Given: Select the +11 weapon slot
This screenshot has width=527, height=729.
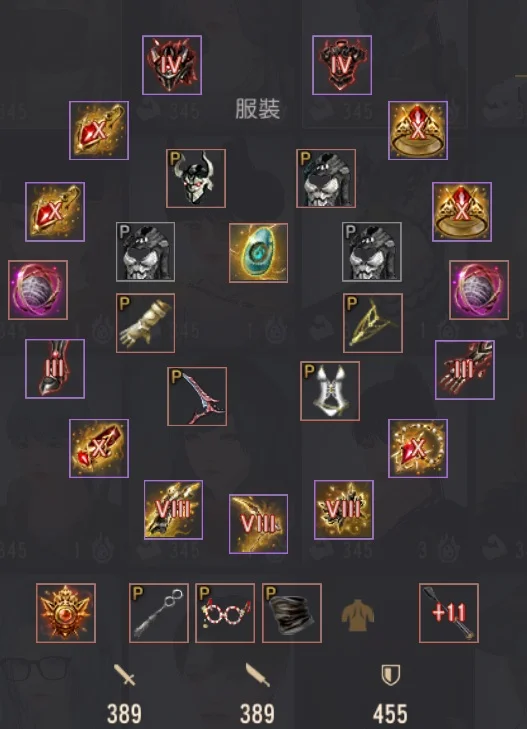Looking at the screenshot, I should [x=449, y=613].
